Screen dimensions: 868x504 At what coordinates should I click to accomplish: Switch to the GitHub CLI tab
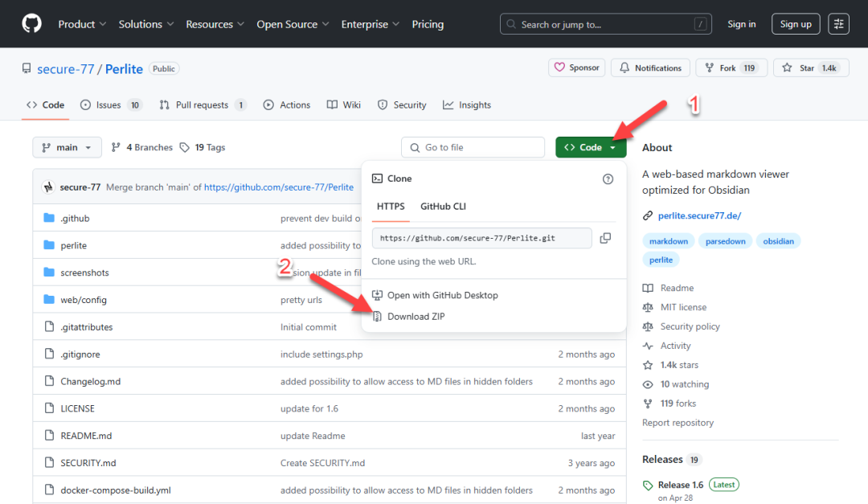pyautogui.click(x=443, y=207)
